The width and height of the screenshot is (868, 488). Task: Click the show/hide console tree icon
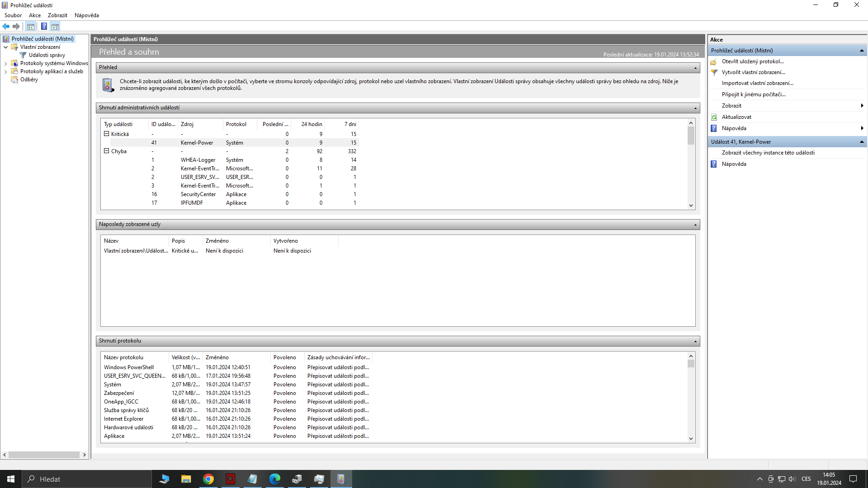(x=30, y=26)
